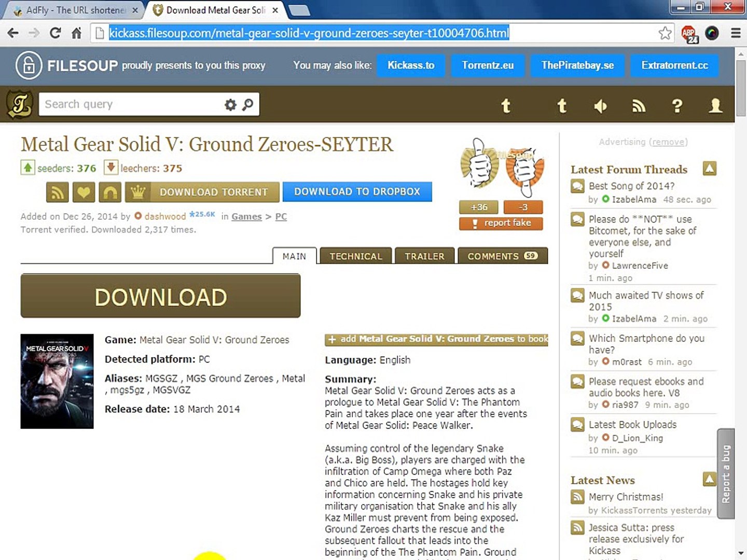Open uploader dashwood's profile
Viewport: 747px width, 560px height.
tap(165, 216)
